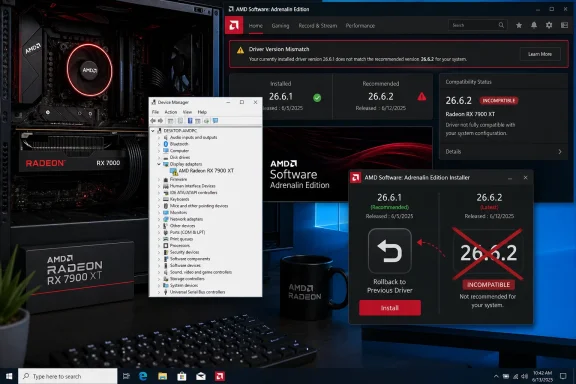
Task: Open the volume control in system tray
Action: (525, 376)
